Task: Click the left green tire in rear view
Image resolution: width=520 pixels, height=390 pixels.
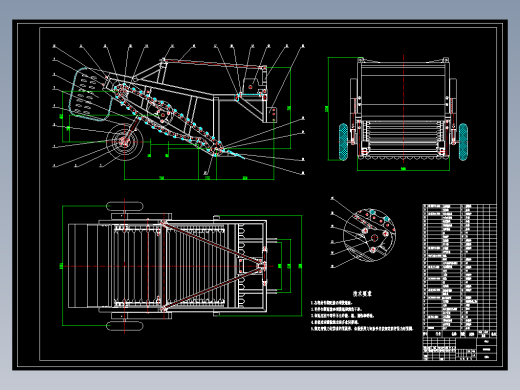Action: tap(343, 142)
